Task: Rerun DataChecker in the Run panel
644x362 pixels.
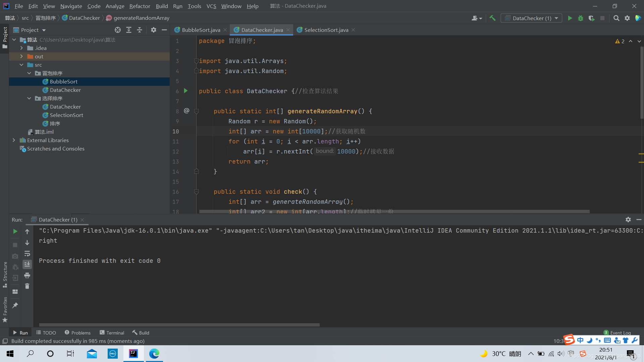Action: (15, 231)
